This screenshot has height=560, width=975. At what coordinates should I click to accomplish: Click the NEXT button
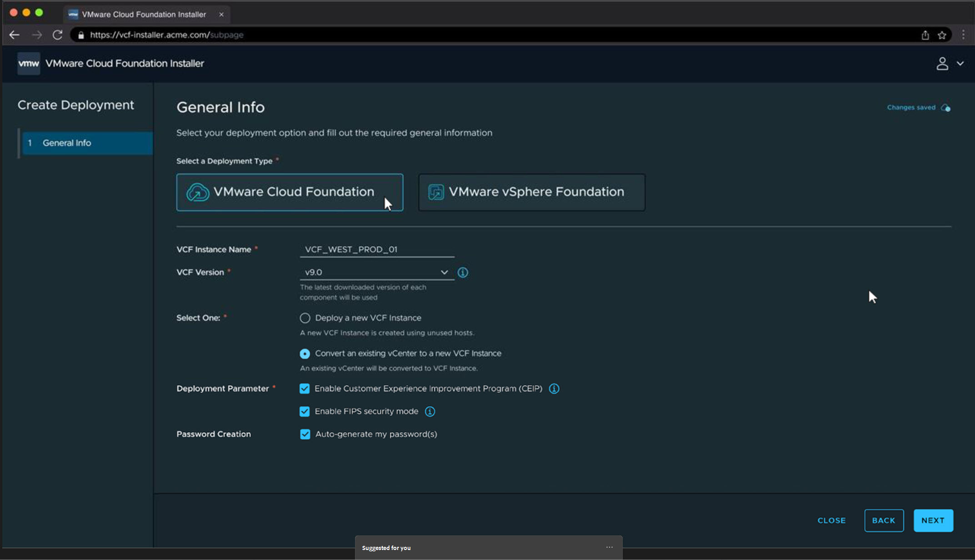(933, 520)
